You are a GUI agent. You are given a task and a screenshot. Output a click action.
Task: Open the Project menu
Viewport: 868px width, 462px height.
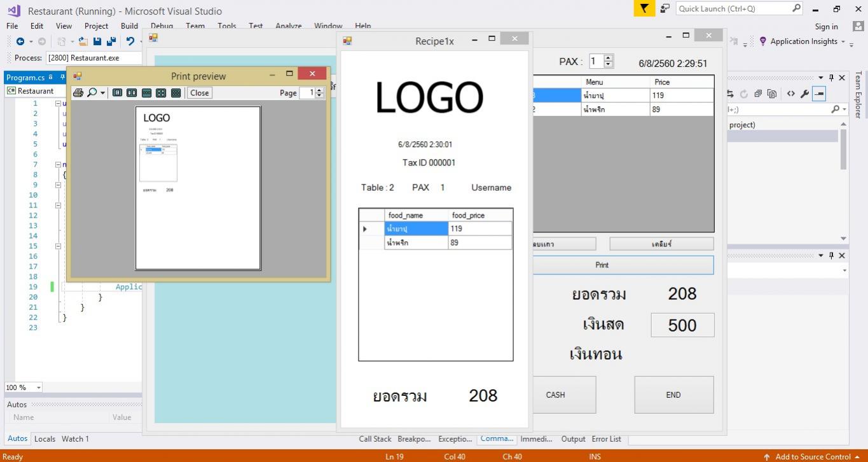[96, 26]
